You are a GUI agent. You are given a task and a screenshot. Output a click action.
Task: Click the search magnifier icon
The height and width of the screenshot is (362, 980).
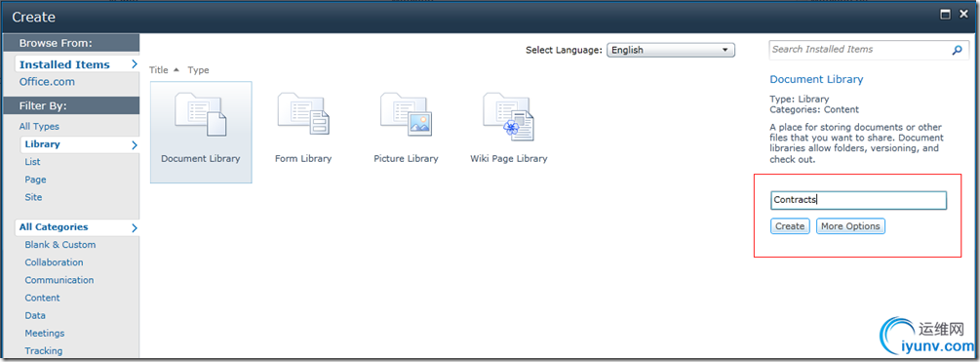(x=957, y=50)
